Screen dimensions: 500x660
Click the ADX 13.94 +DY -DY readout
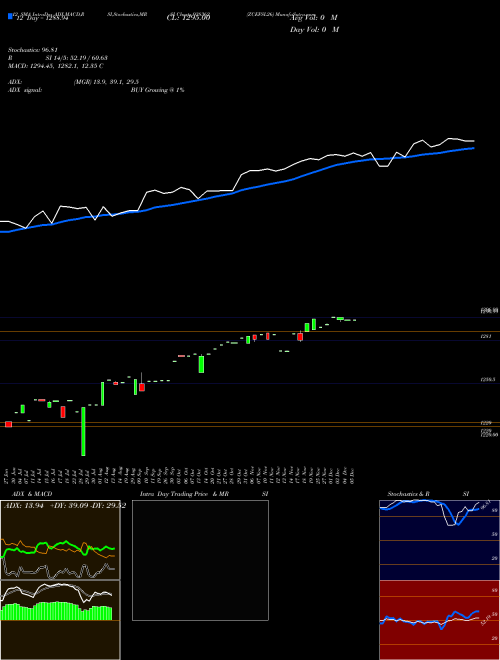pos(65,506)
